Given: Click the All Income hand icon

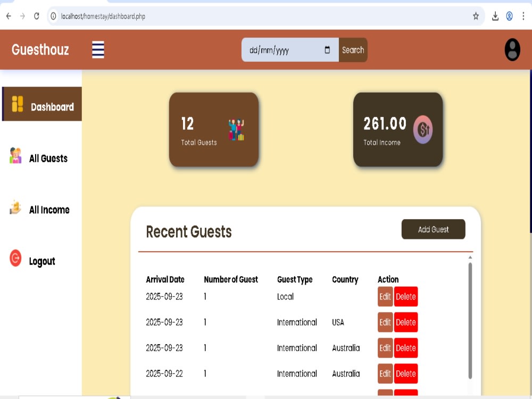Looking at the screenshot, I should click(15, 207).
